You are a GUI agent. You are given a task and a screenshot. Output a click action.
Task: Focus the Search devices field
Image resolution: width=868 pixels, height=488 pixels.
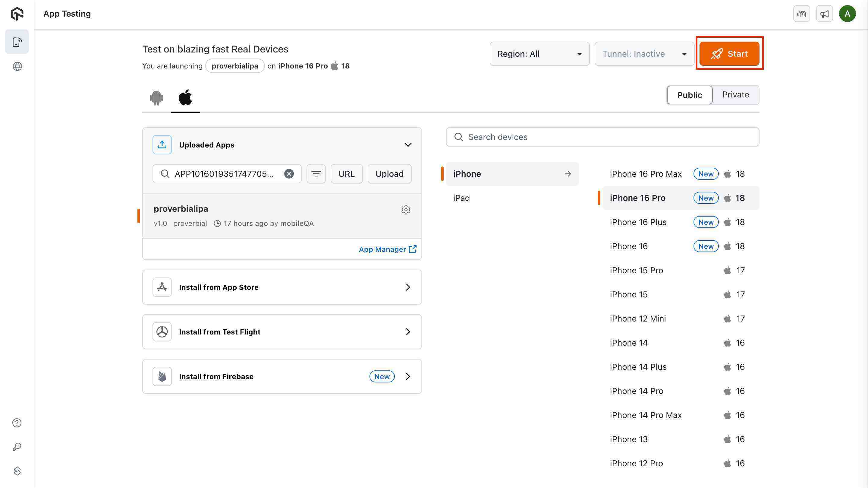(602, 137)
